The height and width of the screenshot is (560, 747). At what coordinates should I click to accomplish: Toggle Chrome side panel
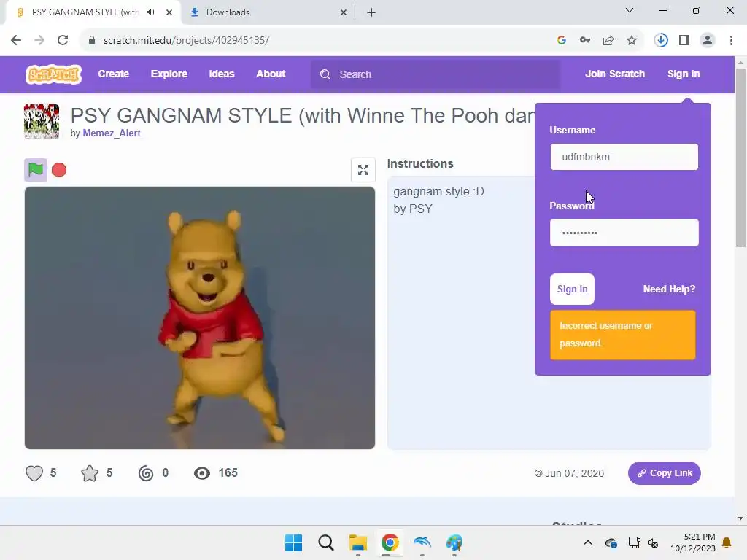684,40
